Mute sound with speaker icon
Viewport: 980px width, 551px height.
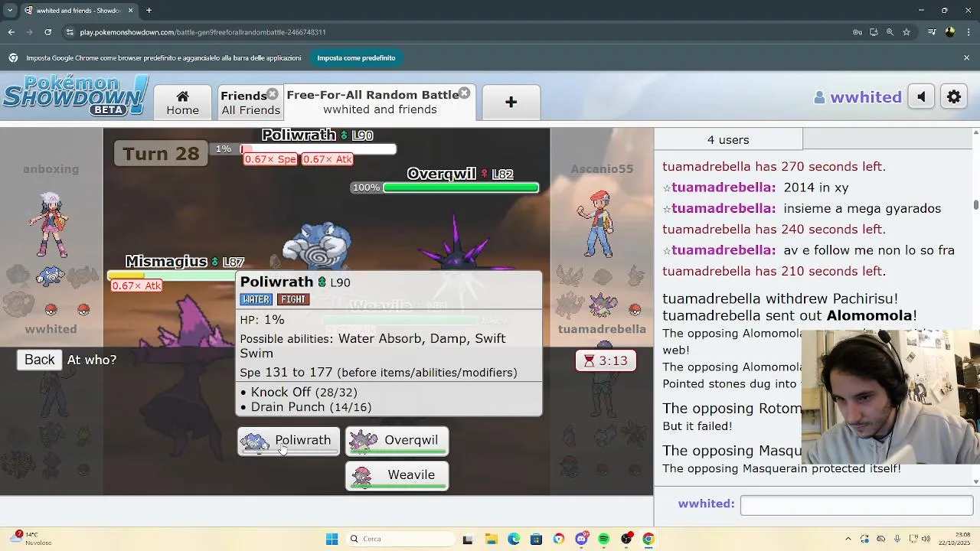(922, 97)
